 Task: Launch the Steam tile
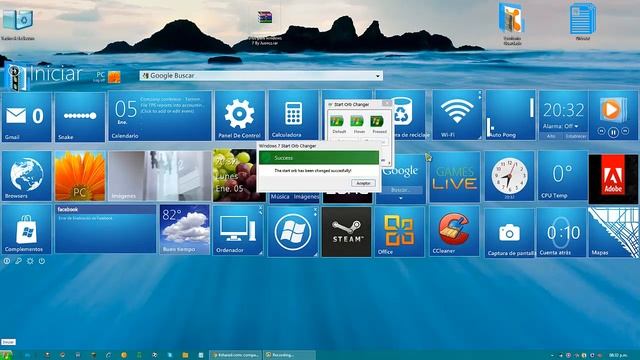347,232
